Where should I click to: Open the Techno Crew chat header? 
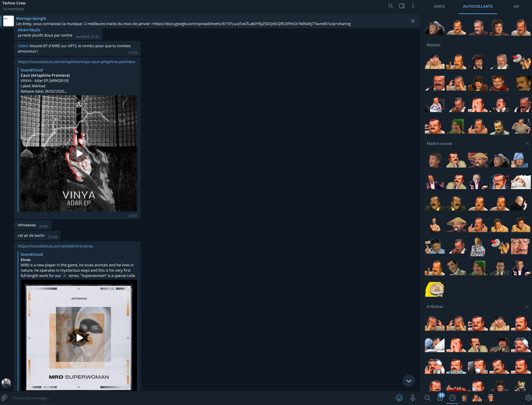(14, 3)
